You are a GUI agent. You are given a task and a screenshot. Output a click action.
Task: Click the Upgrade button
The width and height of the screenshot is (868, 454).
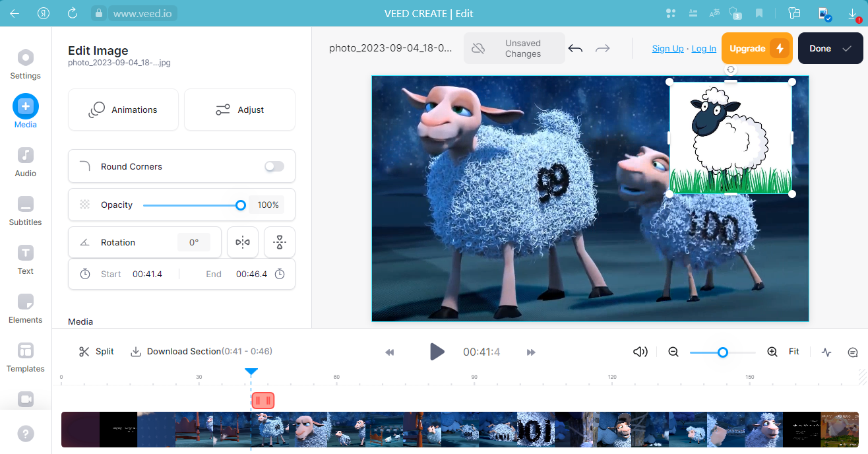point(757,49)
